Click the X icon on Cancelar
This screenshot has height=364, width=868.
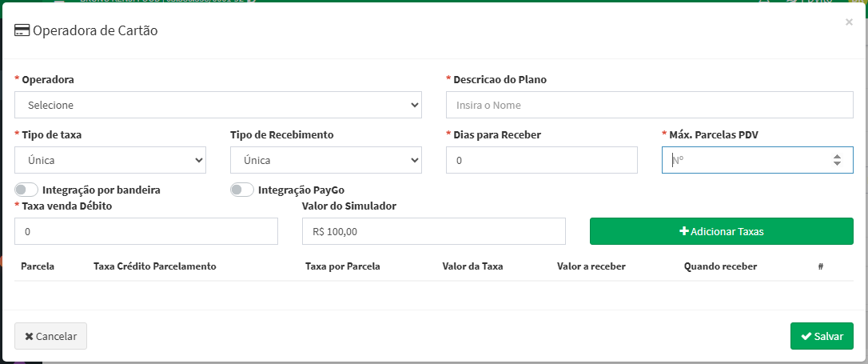pos(30,336)
